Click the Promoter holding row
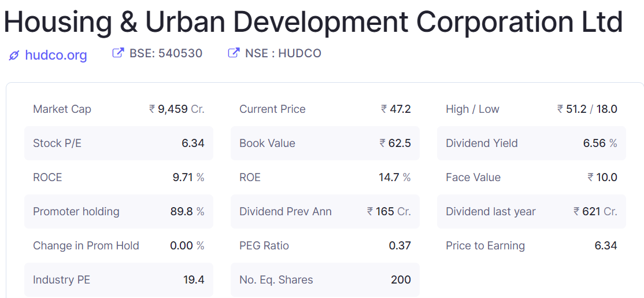This screenshot has height=298, width=644. click(x=119, y=211)
